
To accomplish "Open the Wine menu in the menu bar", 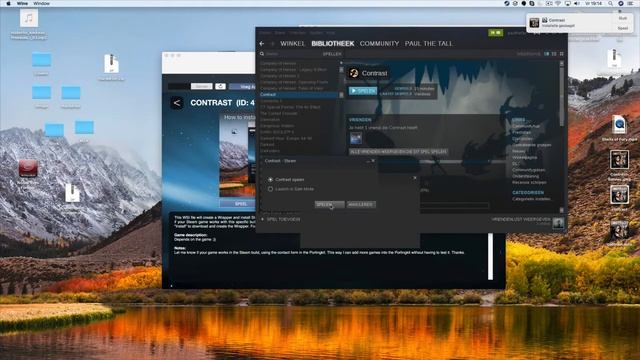I will click(x=22, y=3).
